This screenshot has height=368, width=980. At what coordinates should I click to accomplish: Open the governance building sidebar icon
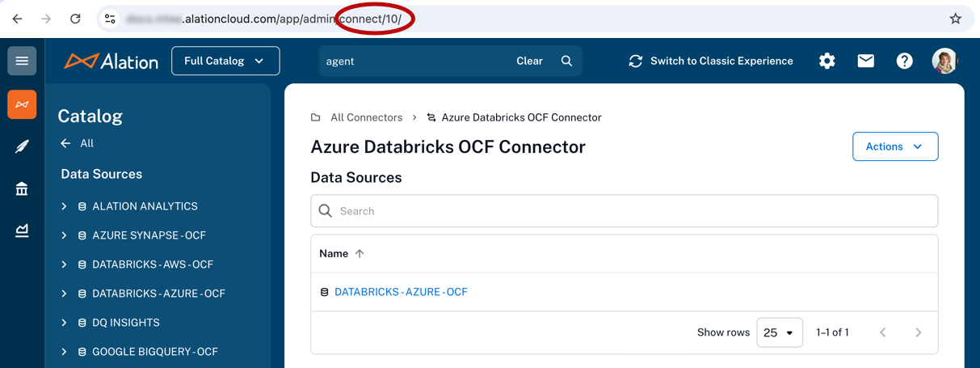[22, 188]
